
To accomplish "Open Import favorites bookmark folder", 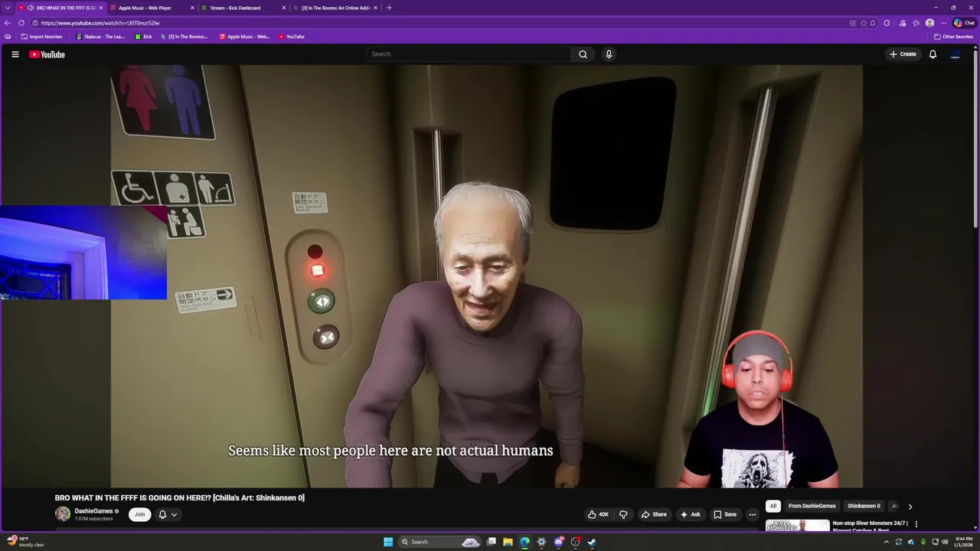I will click(42, 37).
